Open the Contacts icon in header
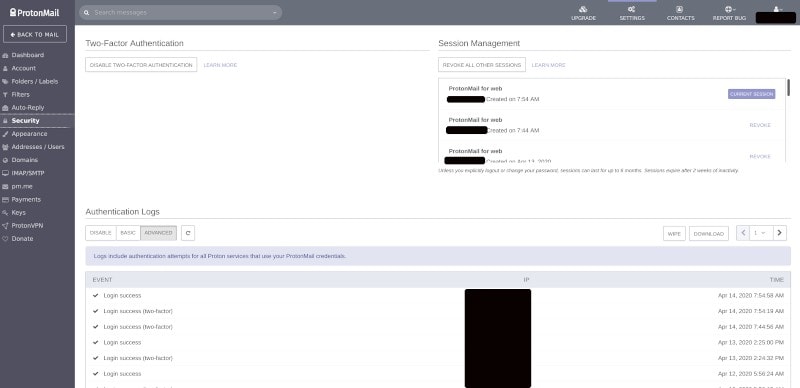The height and width of the screenshot is (388, 800). (680, 9)
